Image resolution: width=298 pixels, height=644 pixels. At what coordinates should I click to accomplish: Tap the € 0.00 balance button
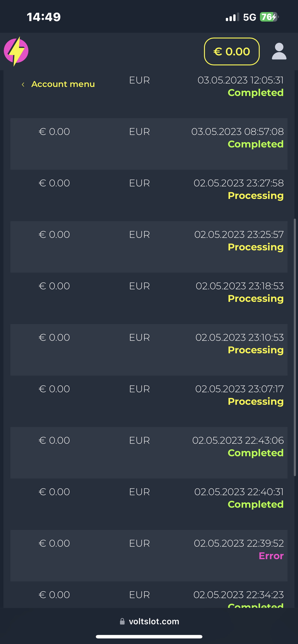(232, 51)
